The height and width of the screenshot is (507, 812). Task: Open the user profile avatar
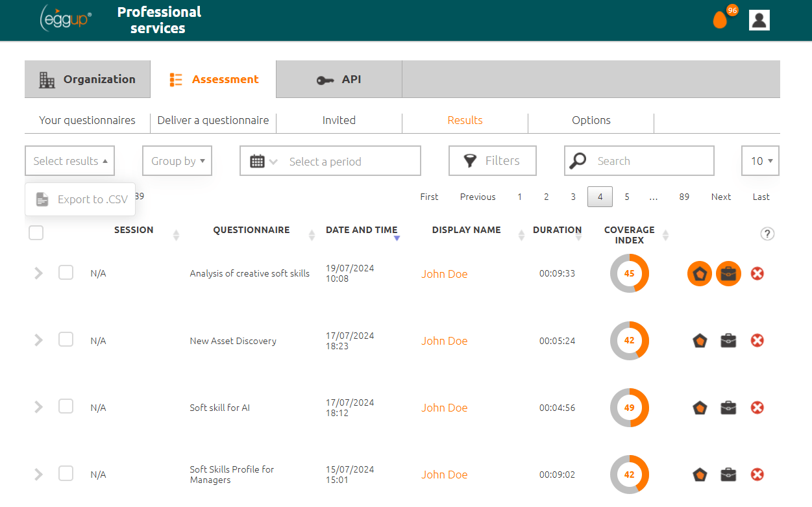[759, 20]
